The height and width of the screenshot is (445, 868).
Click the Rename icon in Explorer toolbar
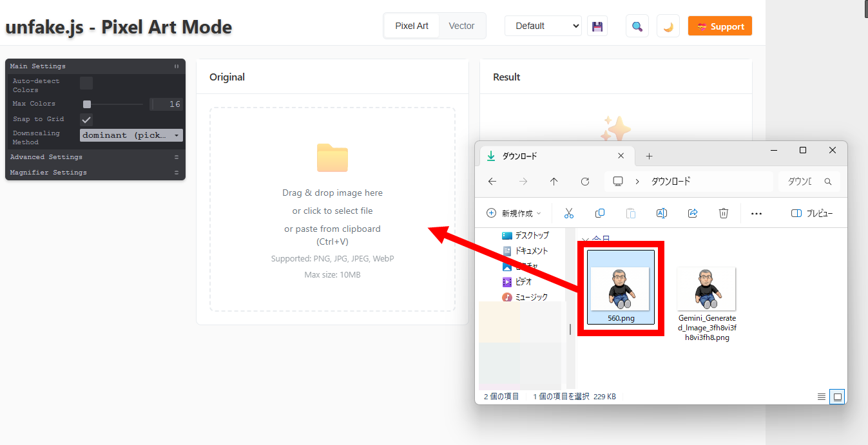point(661,213)
